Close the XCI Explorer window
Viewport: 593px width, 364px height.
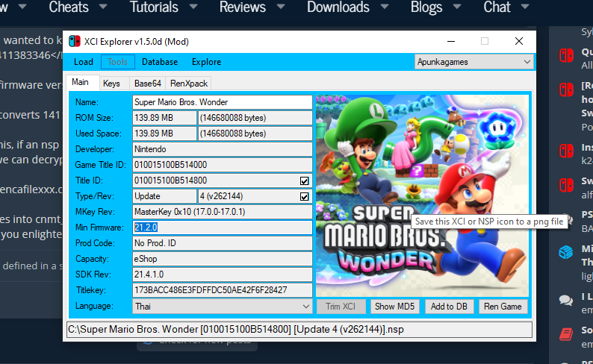(x=519, y=41)
